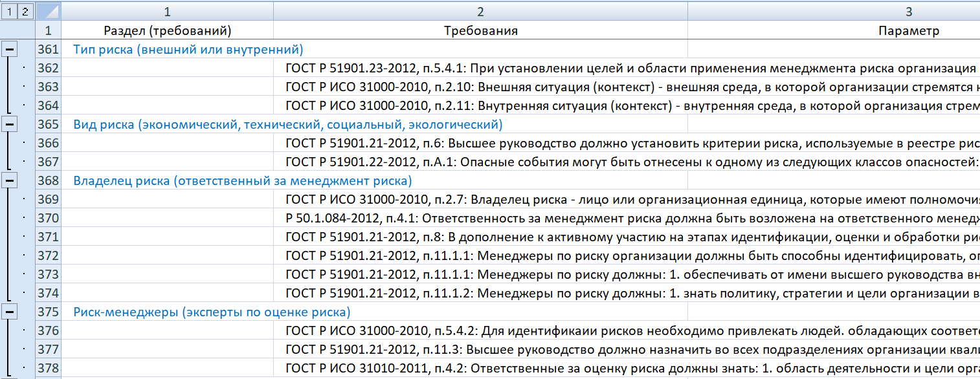Collapse the group at row 361
This screenshot has width=980, height=379.
tap(9, 49)
